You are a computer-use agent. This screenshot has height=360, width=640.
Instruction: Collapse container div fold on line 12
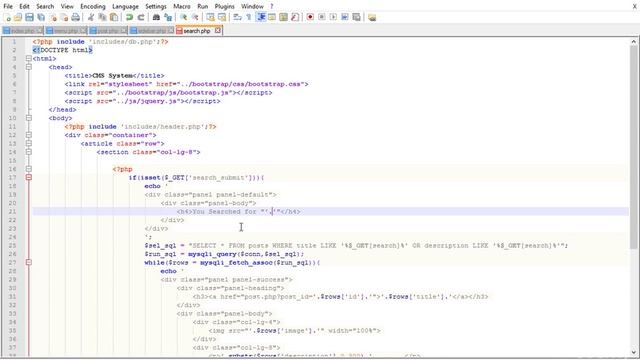[29, 135]
